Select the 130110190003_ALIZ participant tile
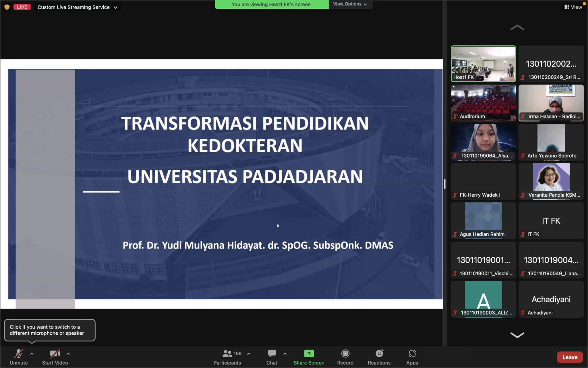Image resolution: width=588 pixels, height=368 pixels. [483, 299]
